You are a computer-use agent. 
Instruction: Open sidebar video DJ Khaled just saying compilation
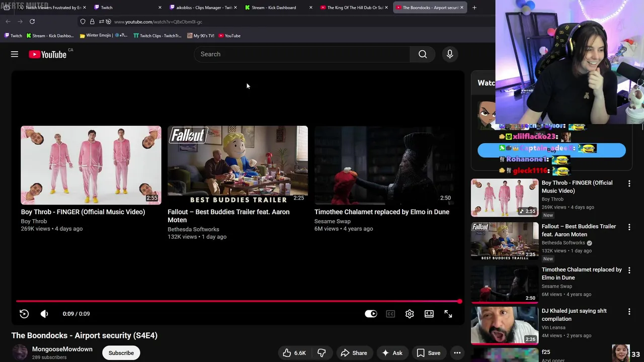(574, 315)
